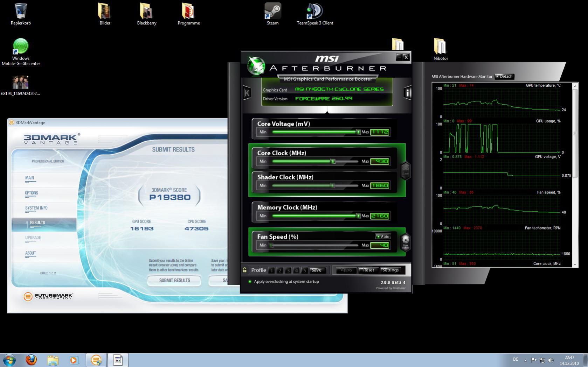The width and height of the screenshot is (588, 367).
Task: Click the Reset button in Afterburner
Action: pos(368,270)
